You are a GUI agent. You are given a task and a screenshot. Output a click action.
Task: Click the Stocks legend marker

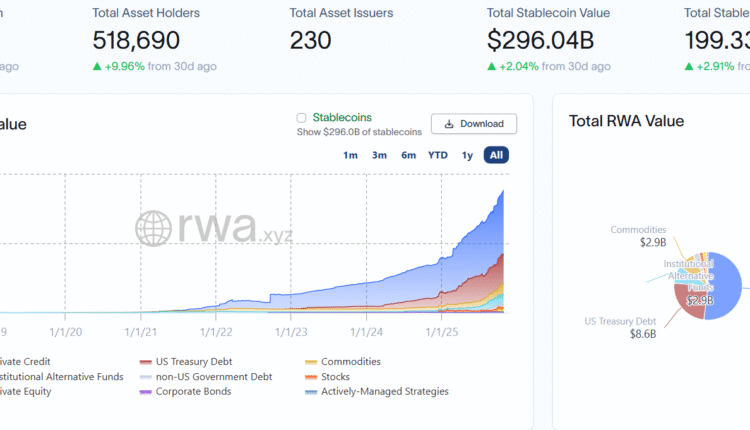pyautogui.click(x=311, y=377)
